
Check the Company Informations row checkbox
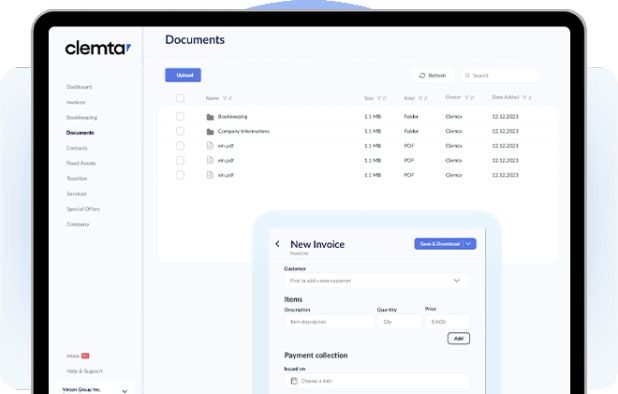click(x=180, y=131)
